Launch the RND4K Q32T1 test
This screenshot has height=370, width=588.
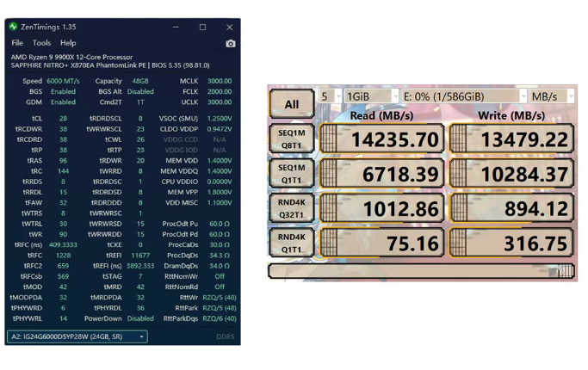click(292, 208)
